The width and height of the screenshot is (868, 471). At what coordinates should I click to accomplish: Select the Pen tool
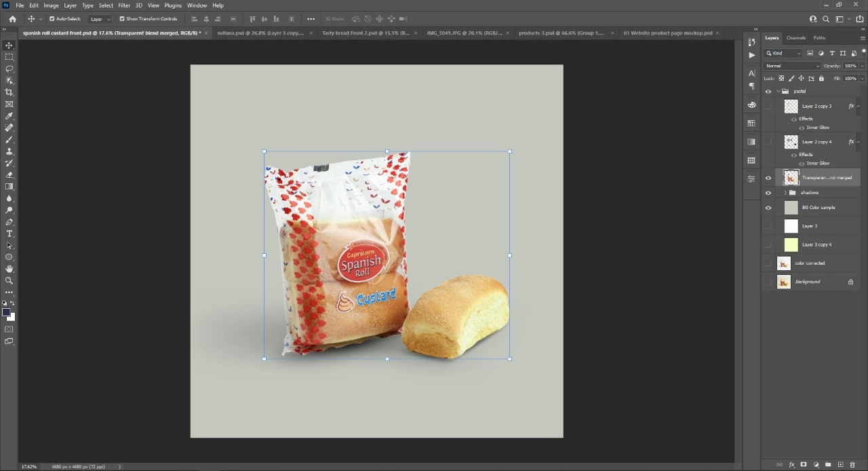[x=9, y=222]
